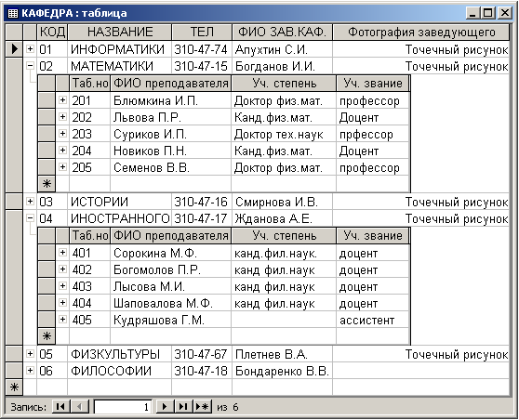Jump to the last record button
The height and width of the screenshot is (420, 519).
pos(183,406)
